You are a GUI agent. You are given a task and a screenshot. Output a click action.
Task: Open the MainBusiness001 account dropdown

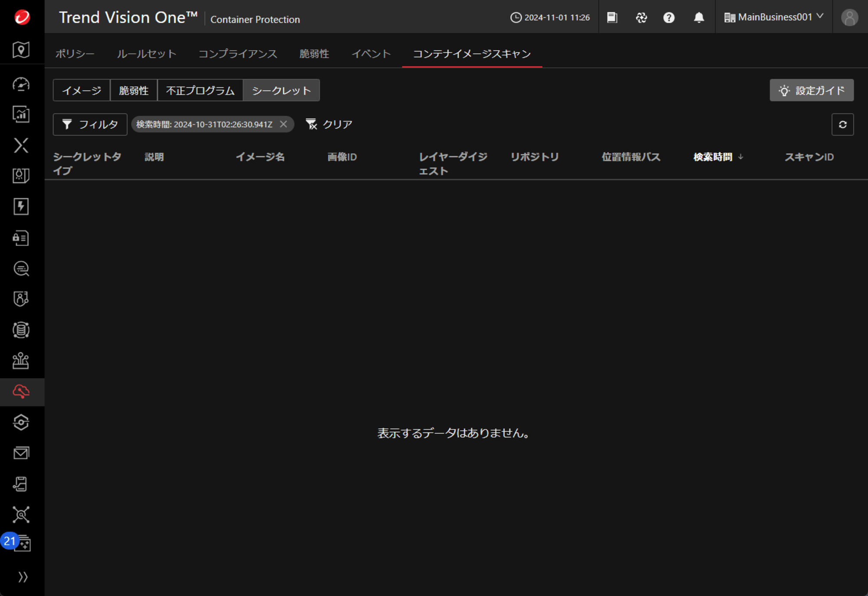[x=774, y=17]
